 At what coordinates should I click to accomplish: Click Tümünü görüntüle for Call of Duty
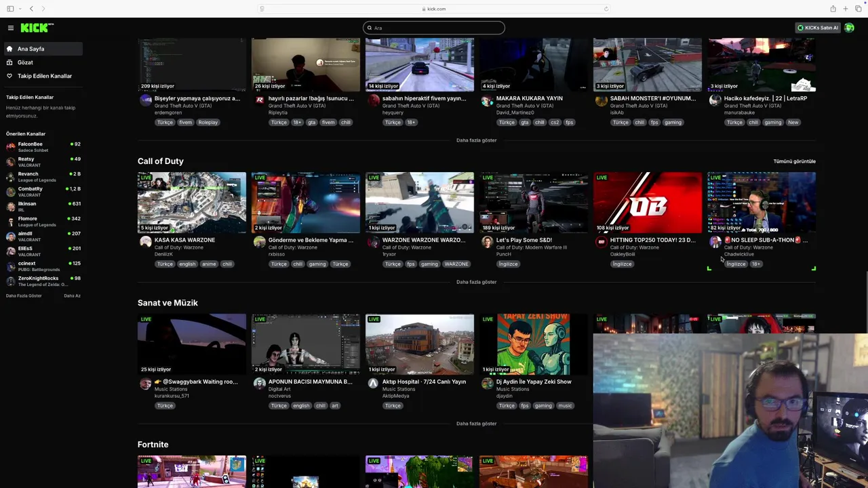(x=794, y=161)
